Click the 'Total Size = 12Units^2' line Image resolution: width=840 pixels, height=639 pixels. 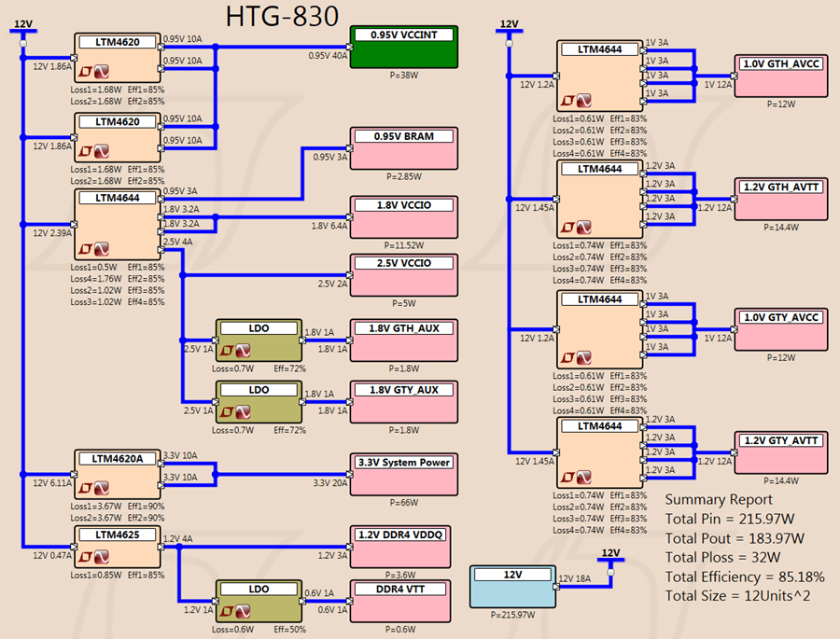737,596
